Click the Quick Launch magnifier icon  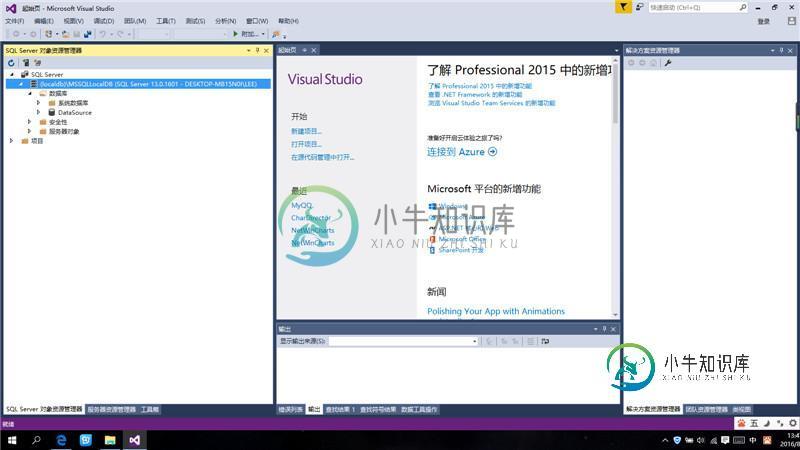pos(743,7)
